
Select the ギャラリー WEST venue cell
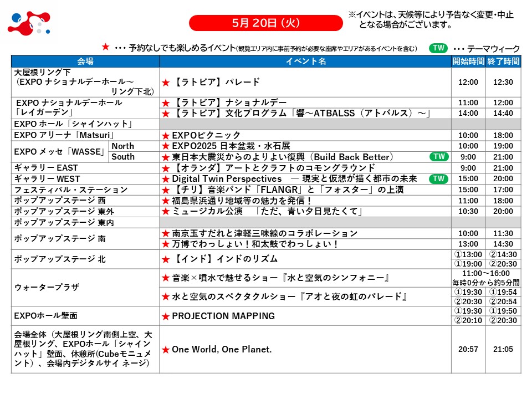85,179
